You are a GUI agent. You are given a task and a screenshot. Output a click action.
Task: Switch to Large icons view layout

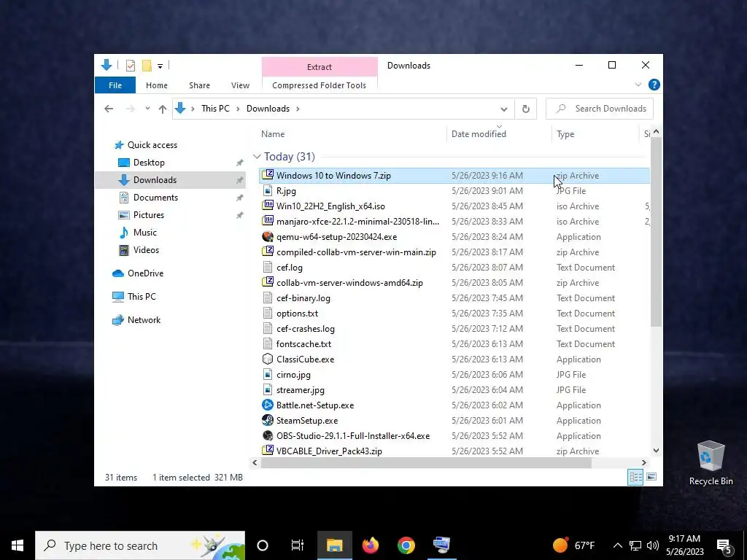click(651, 477)
